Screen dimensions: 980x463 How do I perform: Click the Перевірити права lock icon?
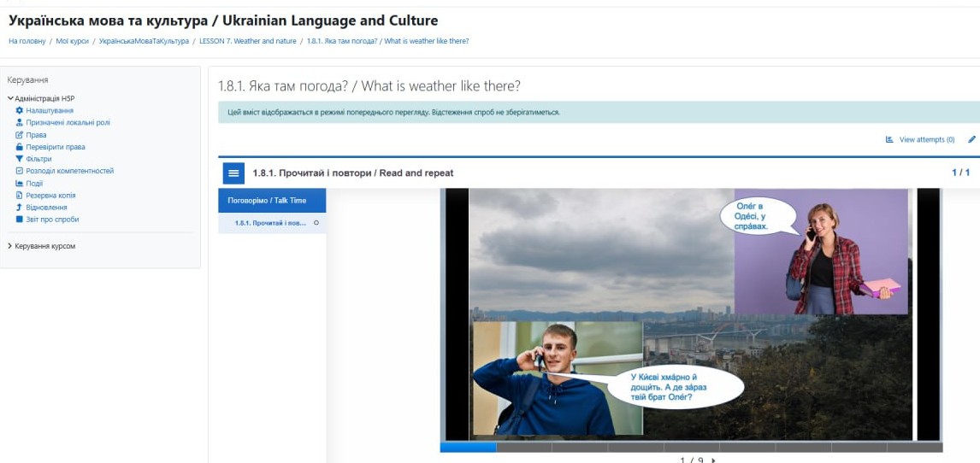(20, 147)
